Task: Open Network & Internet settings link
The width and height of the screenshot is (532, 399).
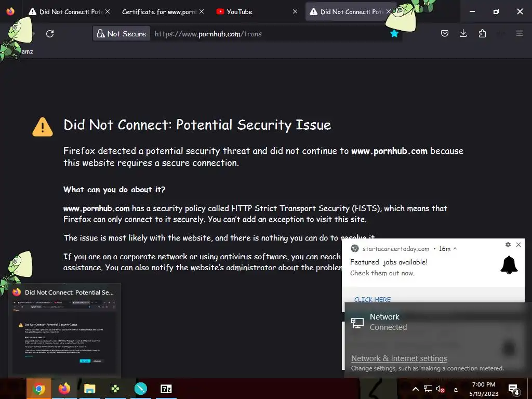Action: [398, 358]
